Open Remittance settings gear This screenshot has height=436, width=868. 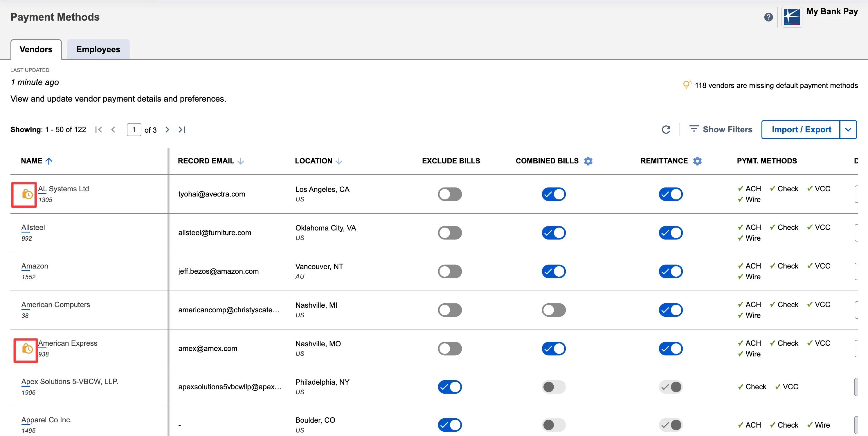click(x=697, y=161)
